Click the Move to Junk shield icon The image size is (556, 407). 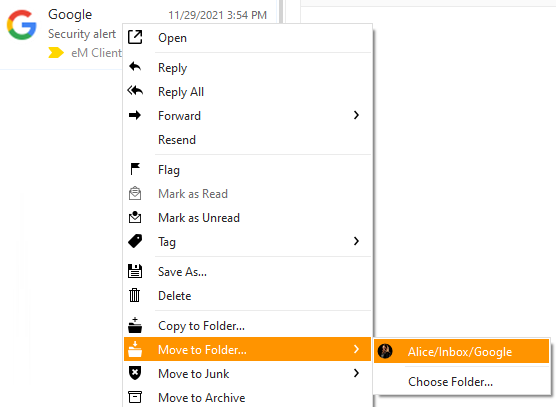click(135, 373)
